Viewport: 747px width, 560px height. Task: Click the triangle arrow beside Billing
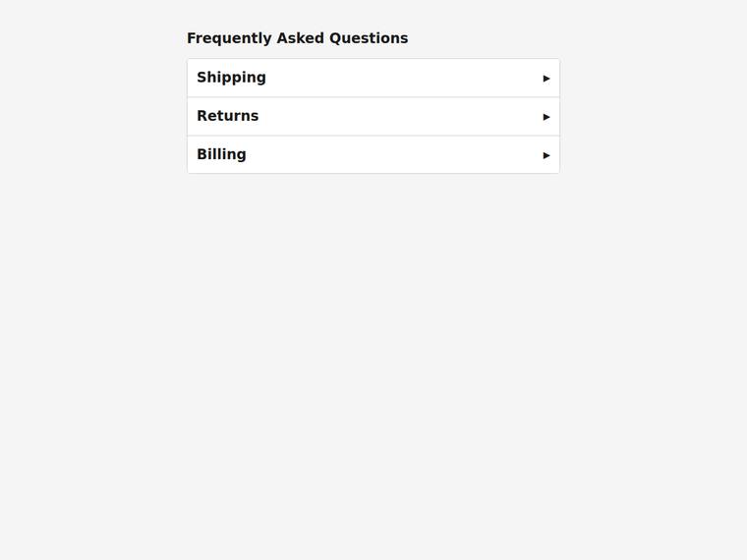pyautogui.click(x=546, y=155)
